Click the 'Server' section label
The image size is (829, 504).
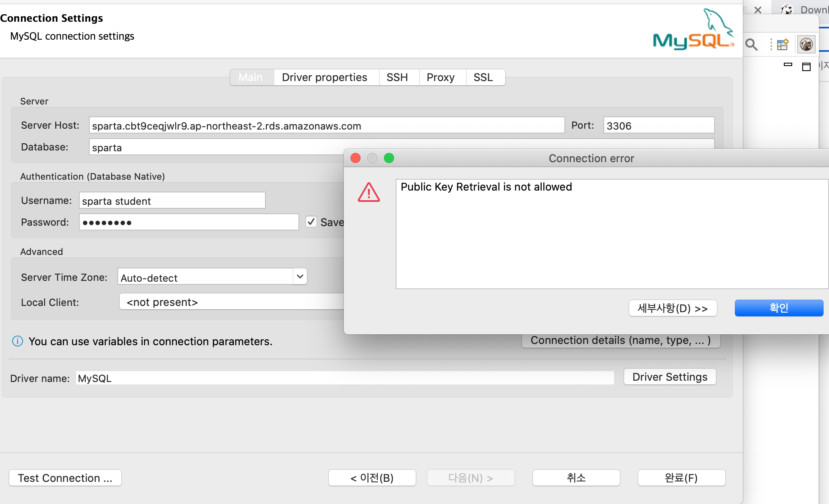point(34,101)
